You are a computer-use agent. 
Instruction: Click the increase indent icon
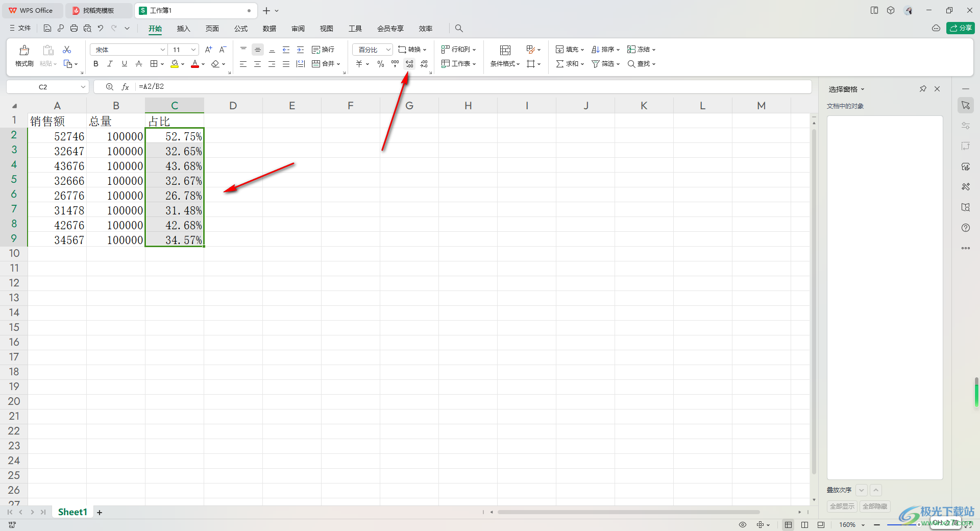pos(301,50)
